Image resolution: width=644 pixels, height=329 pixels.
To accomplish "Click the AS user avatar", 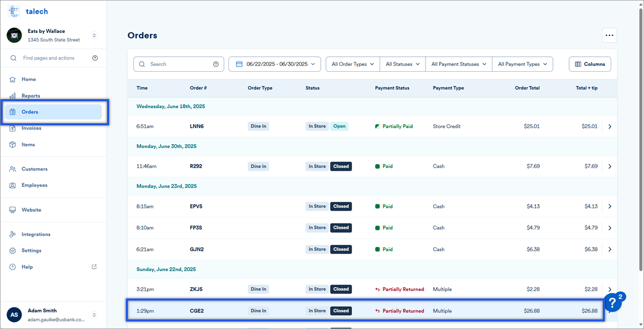I will tap(14, 315).
